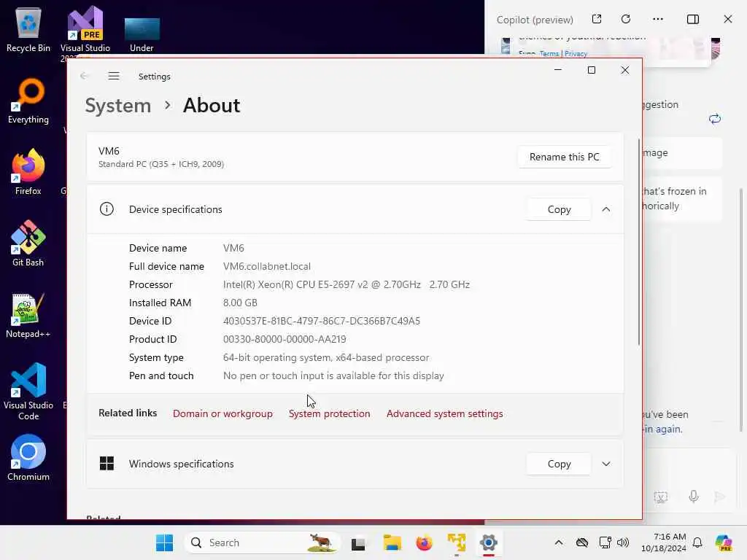Open the System protection link
The width and height of the screenshot is (747, 560).
(x=329, y=413)
